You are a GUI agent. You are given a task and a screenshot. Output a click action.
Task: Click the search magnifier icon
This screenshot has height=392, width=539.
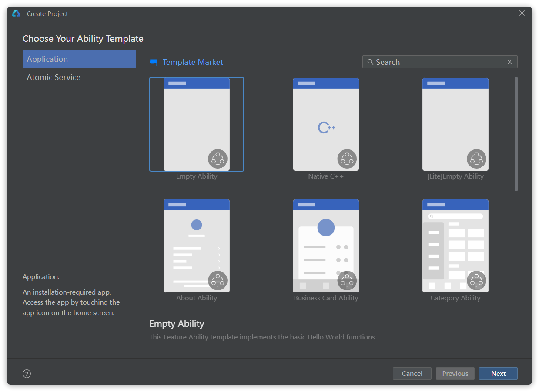[x=370, y=62]
